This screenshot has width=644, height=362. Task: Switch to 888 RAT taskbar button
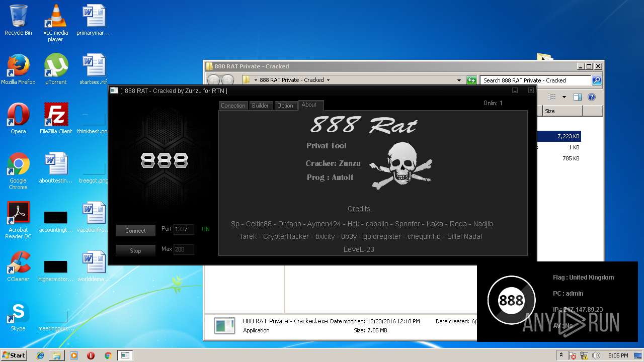click(125, 355)
